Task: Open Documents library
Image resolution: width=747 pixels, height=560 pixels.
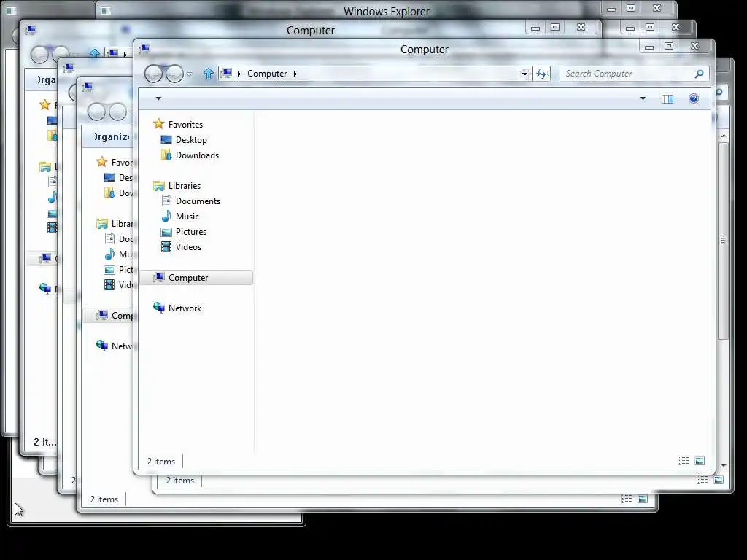Action: [x=198, y=201]
